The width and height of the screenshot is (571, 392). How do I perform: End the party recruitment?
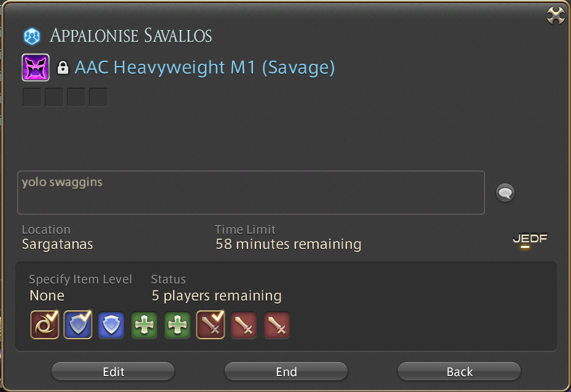tap(286, 372)
